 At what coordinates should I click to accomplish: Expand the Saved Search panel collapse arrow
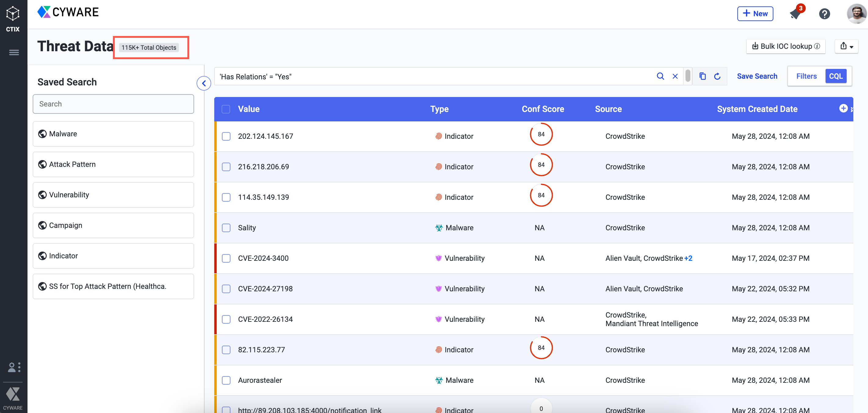[x=204, y=83]
